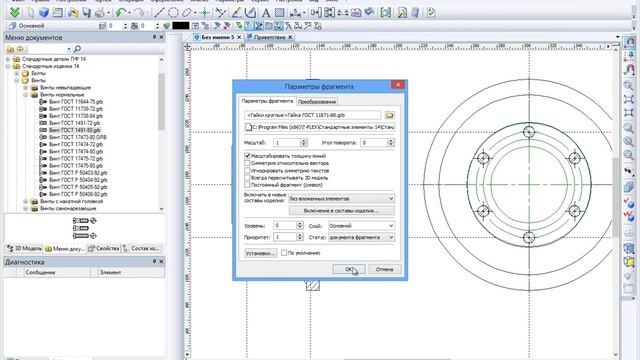This screenshot has height=360, width=640.
Task: Click the search magnifier in Меню документов
Action: tap(77, 49)
